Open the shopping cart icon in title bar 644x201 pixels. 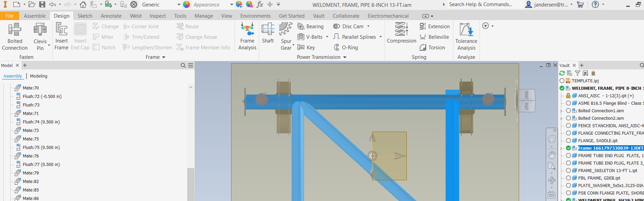[x=580, y=4]
